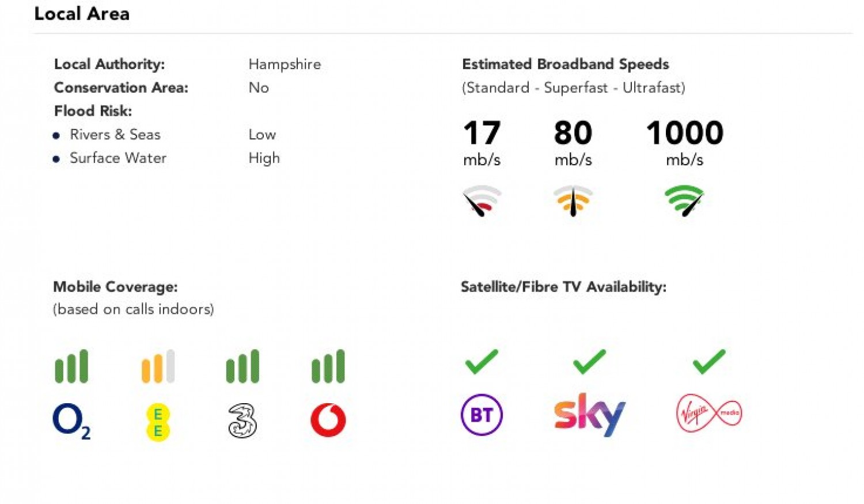Click the red standard broadband speed gauge

point(482,200)
